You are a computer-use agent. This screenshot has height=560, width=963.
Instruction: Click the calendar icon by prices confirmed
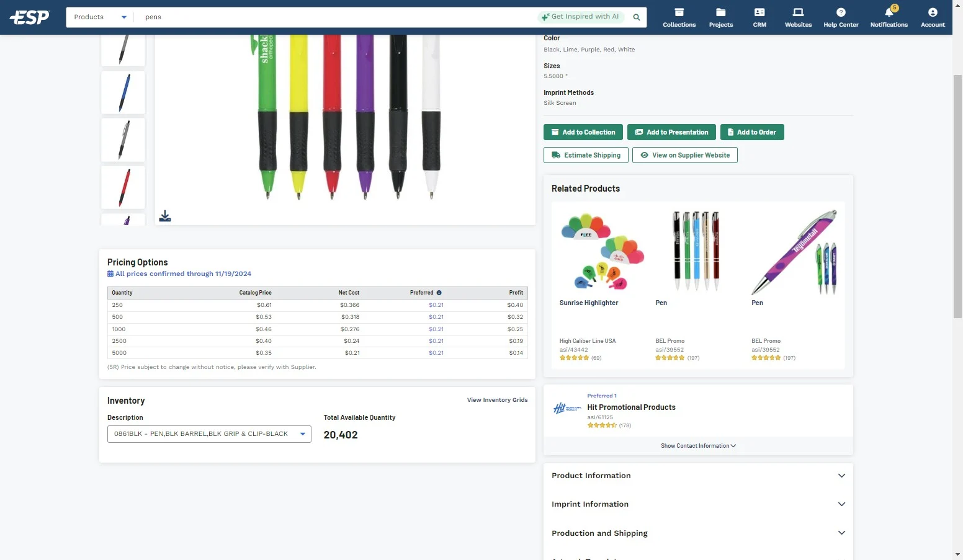click(110, 273)
